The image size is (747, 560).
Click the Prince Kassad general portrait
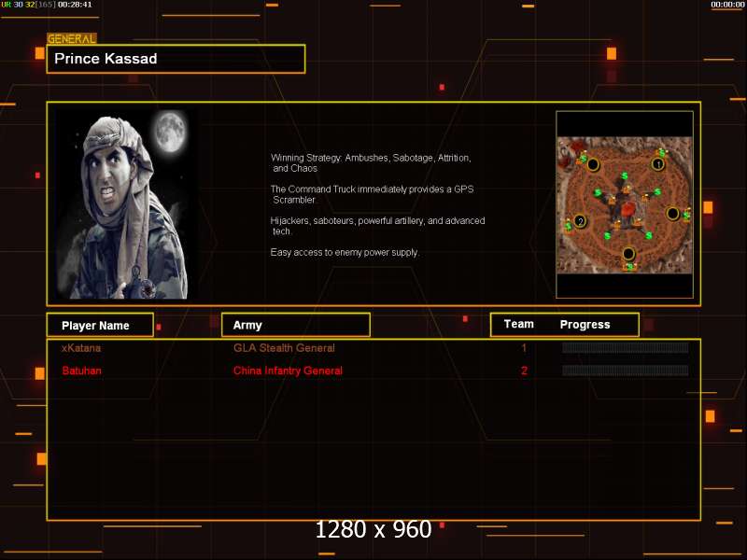tap(127, 204)
